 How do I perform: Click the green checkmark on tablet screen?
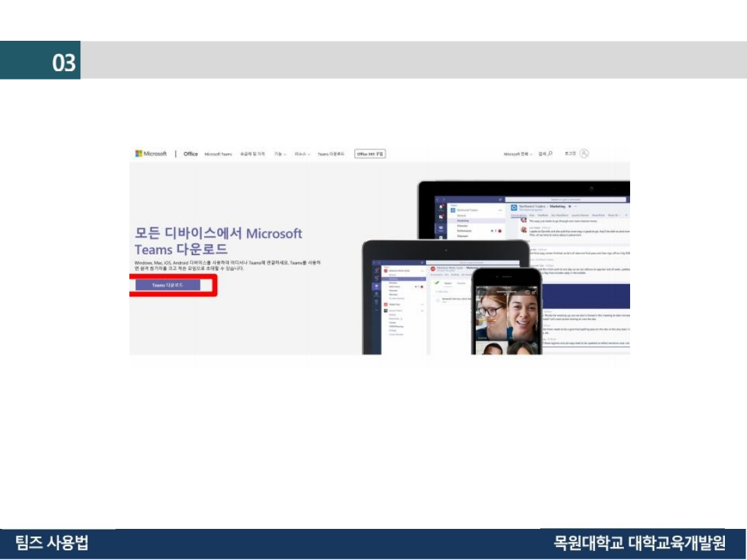[x=437, y=283]
